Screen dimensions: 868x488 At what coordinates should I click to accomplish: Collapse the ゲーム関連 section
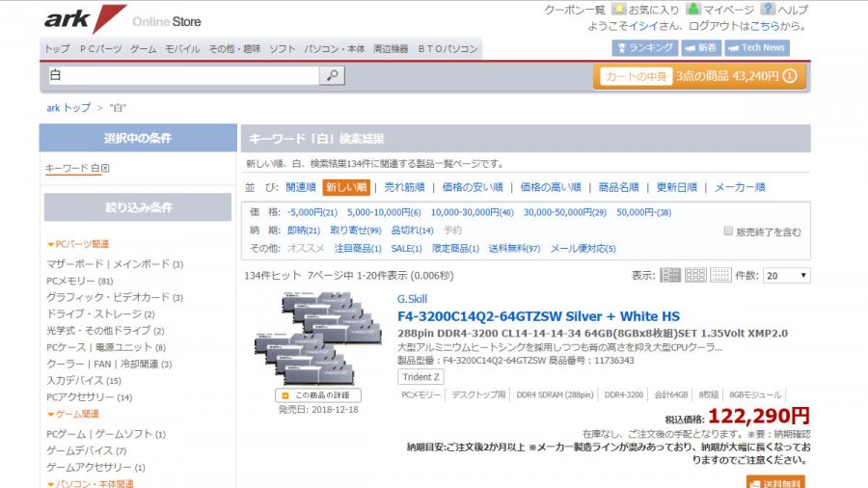point(73,414)
